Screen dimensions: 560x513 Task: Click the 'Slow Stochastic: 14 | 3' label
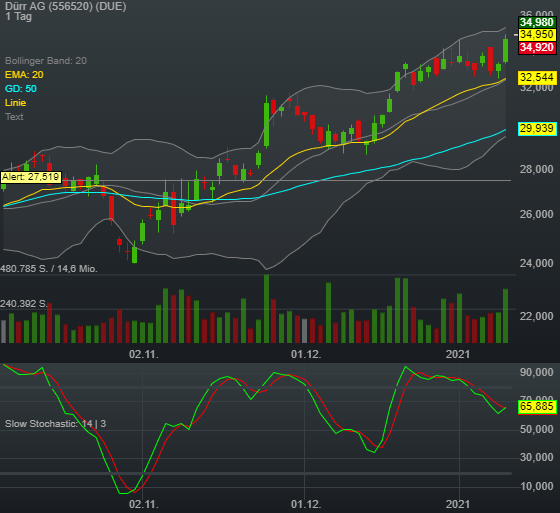coord(55,424)
